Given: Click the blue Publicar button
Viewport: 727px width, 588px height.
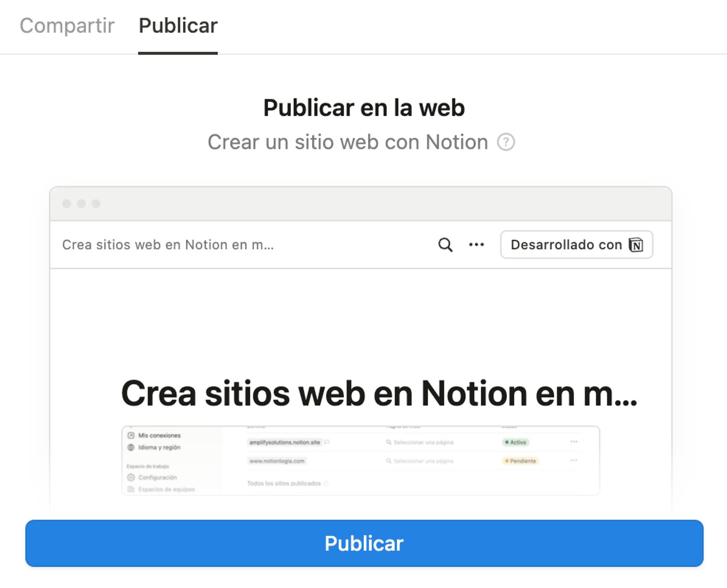Looking at the screenshot, I should pyautogui.click(x=364, y=543).
